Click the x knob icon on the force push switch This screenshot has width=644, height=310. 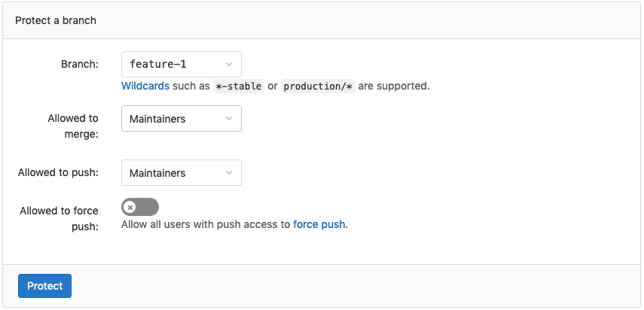coord(130,207)
